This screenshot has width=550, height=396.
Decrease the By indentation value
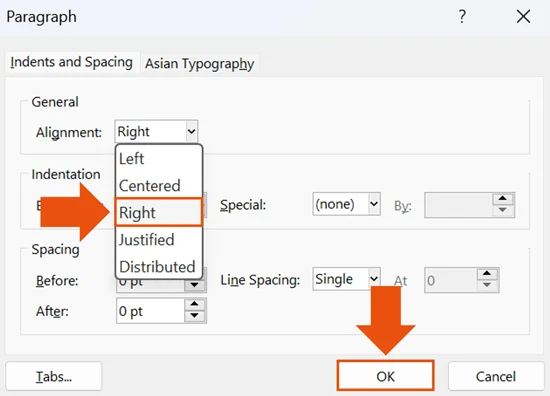(503, 210)
